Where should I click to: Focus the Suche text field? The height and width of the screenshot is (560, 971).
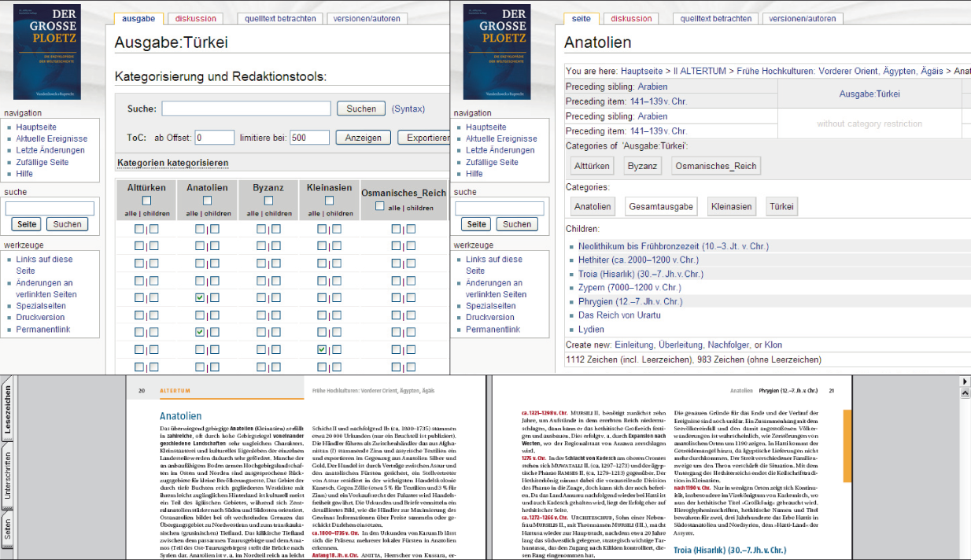pos(246,109)
